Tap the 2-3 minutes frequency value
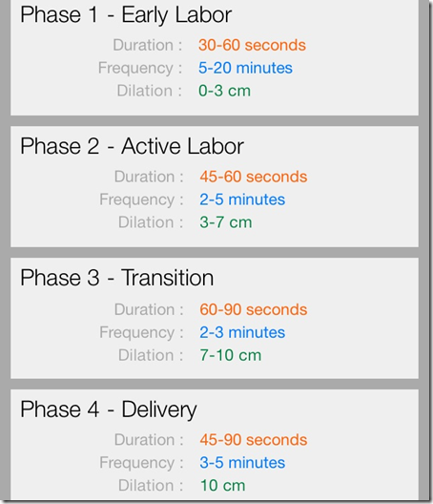The height and width of the screenshot is (504, 433). (242, 333)
